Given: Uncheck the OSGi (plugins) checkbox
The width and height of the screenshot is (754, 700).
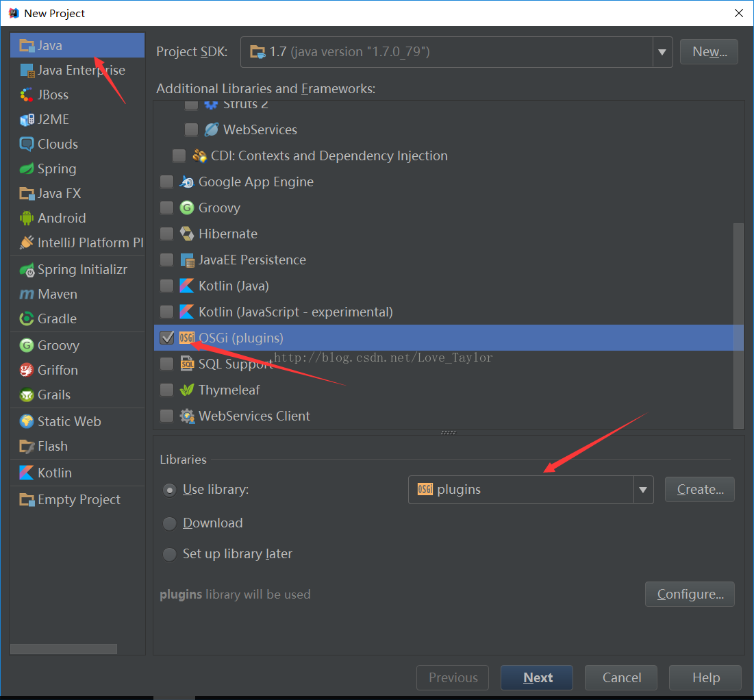Looking at the screenshot, I should pos(166,337).
